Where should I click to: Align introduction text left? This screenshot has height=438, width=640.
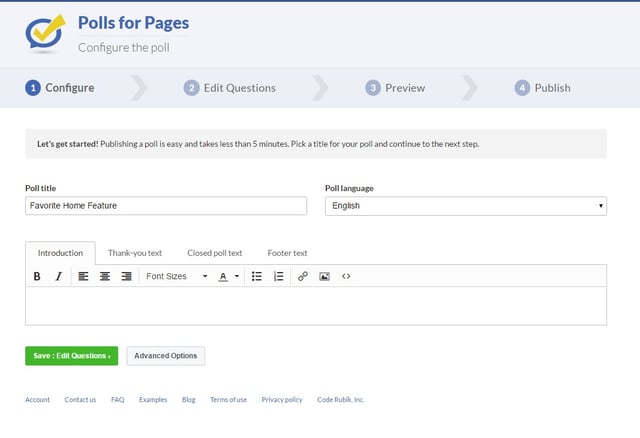83,276
